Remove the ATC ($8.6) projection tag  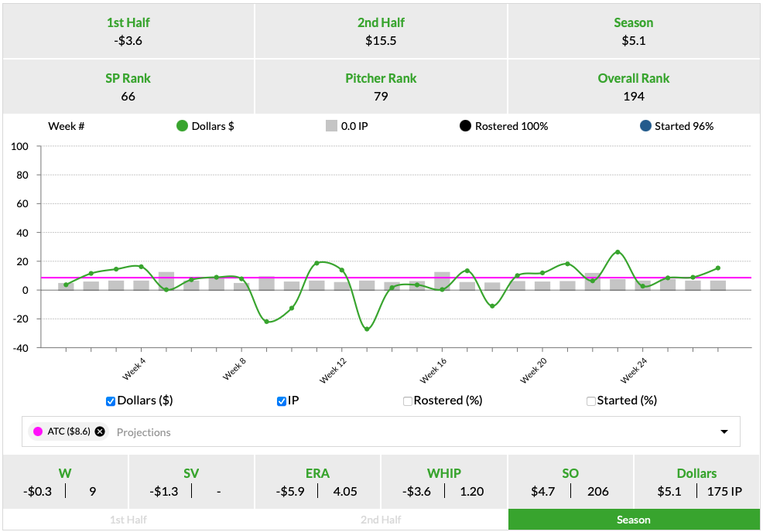click(100, 431)
